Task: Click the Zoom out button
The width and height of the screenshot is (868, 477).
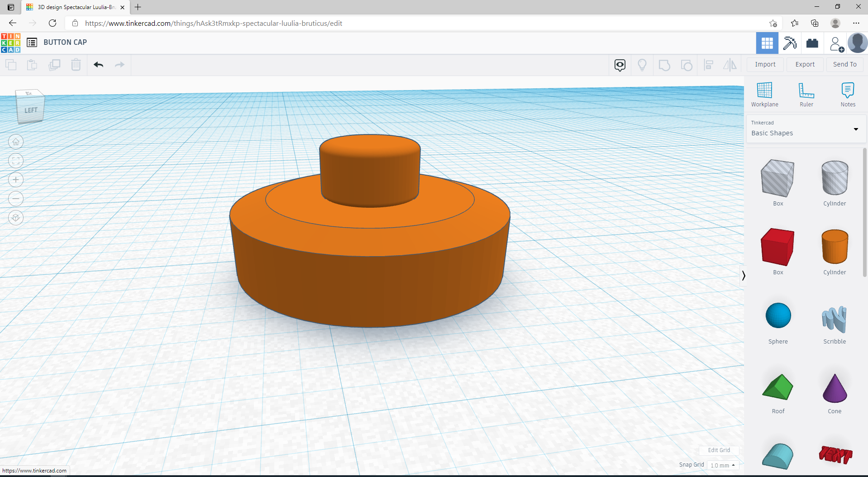Action: click(16, 199)
